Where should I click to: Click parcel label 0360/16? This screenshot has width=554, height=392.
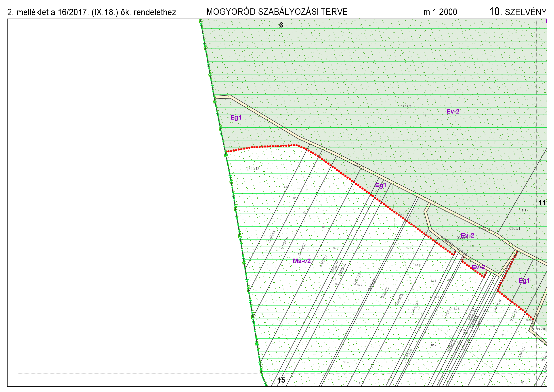point(302,250)
